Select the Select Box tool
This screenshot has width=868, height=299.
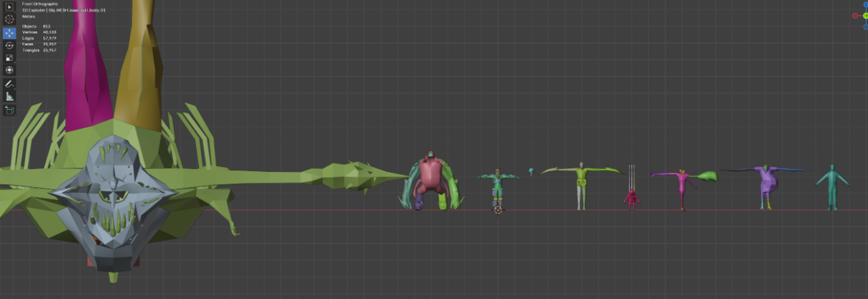[9, 6]
